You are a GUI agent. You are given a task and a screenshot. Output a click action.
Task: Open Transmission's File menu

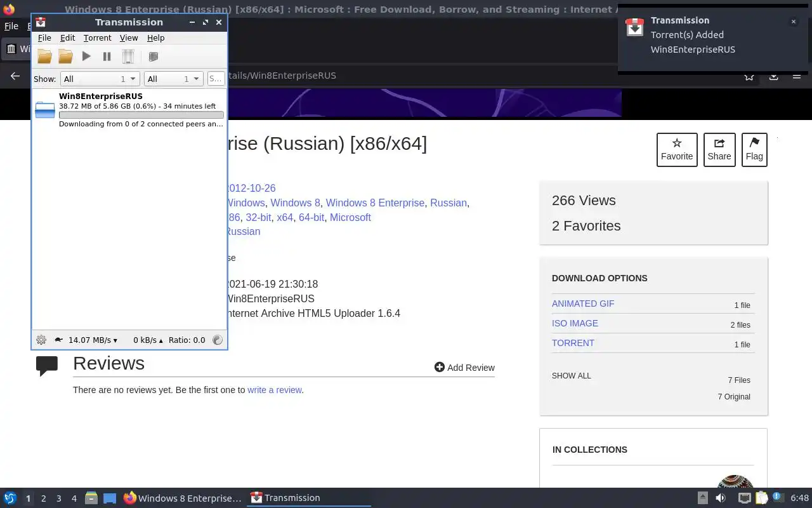pyautogui.click(x=44, y=38)
